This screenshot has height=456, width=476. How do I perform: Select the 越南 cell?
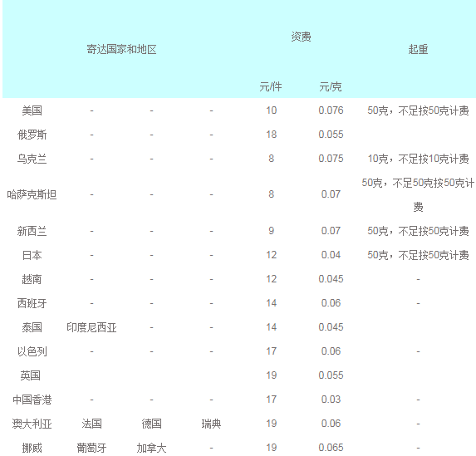(32, 279)
